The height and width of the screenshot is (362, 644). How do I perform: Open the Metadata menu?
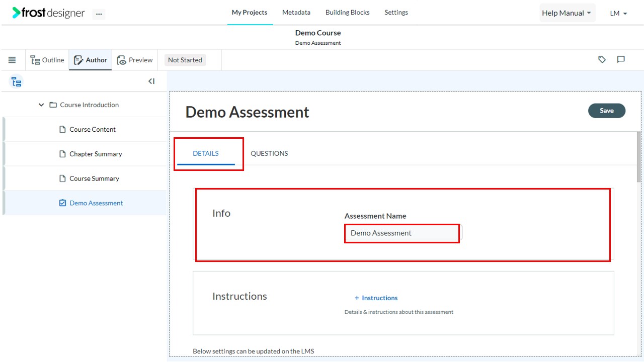point(296,13)
